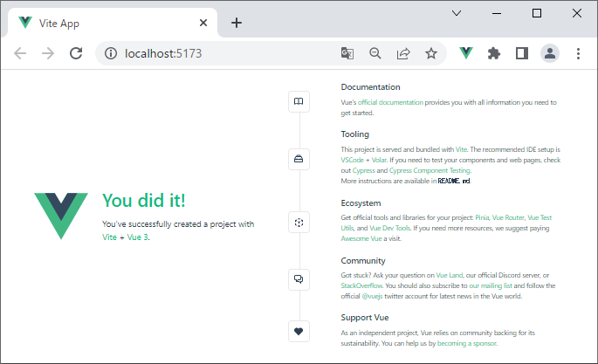Minimize the browser window
This screenshot has width=598, height=364.
[x=497, y=13]
